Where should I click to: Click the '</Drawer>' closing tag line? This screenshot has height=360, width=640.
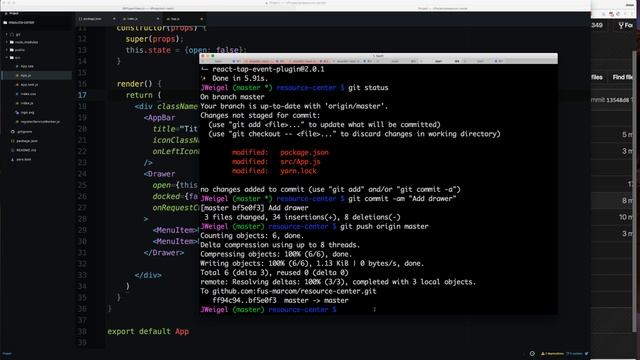coord(164,253)
